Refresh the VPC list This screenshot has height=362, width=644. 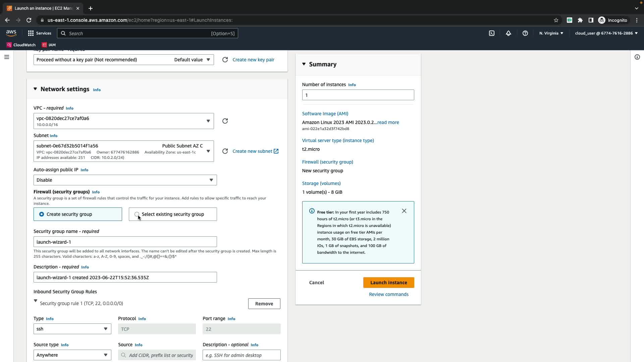(225, 121)
